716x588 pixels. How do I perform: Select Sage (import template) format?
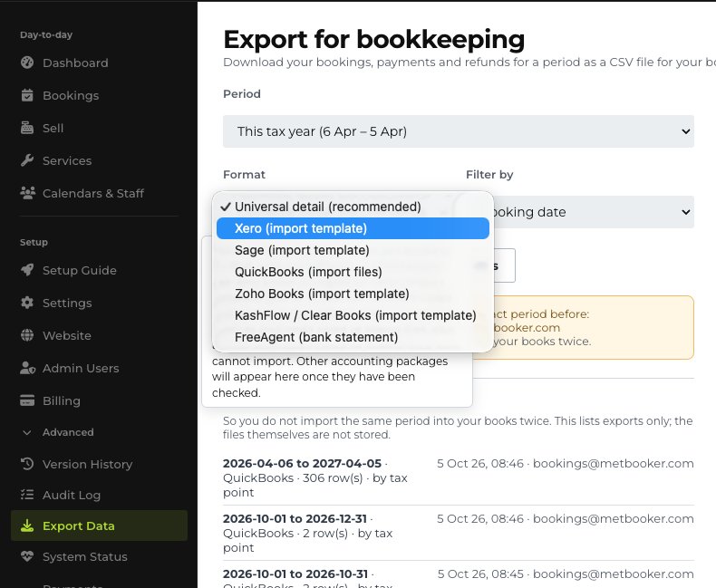pos(353,250)
